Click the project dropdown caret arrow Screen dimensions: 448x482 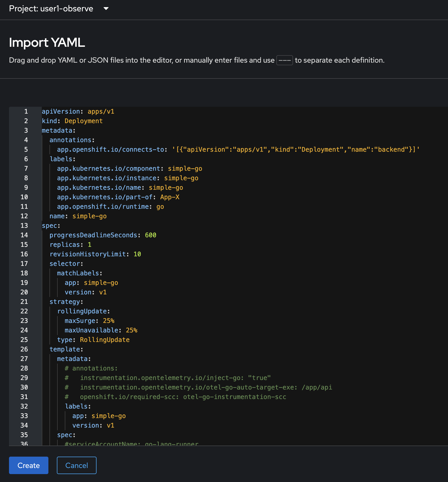click(106, 9)
